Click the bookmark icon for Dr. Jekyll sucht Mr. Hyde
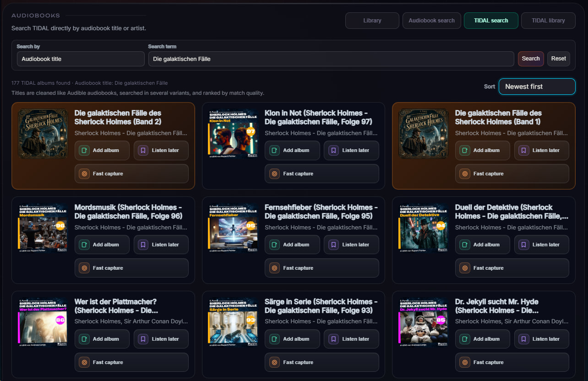Screen dimensions: 588x381 pos(523,339)
